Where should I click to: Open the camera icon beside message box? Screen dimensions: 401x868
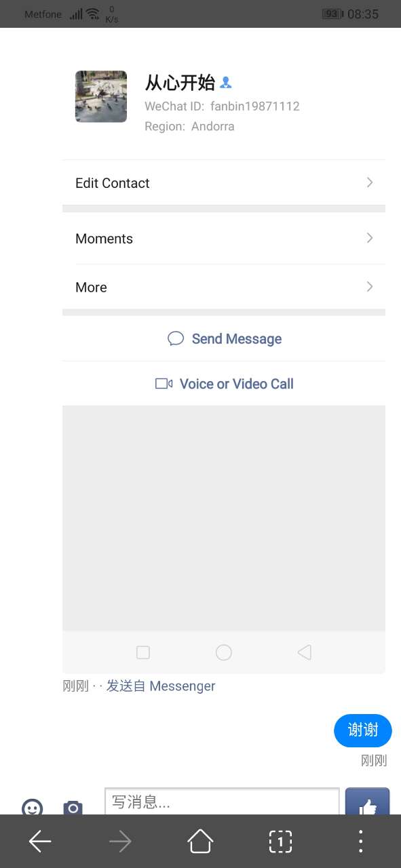coord(73,808)
